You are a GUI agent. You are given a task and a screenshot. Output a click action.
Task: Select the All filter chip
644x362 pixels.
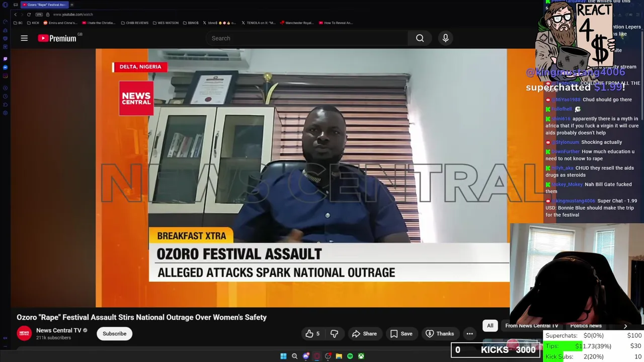pos(490,326)
